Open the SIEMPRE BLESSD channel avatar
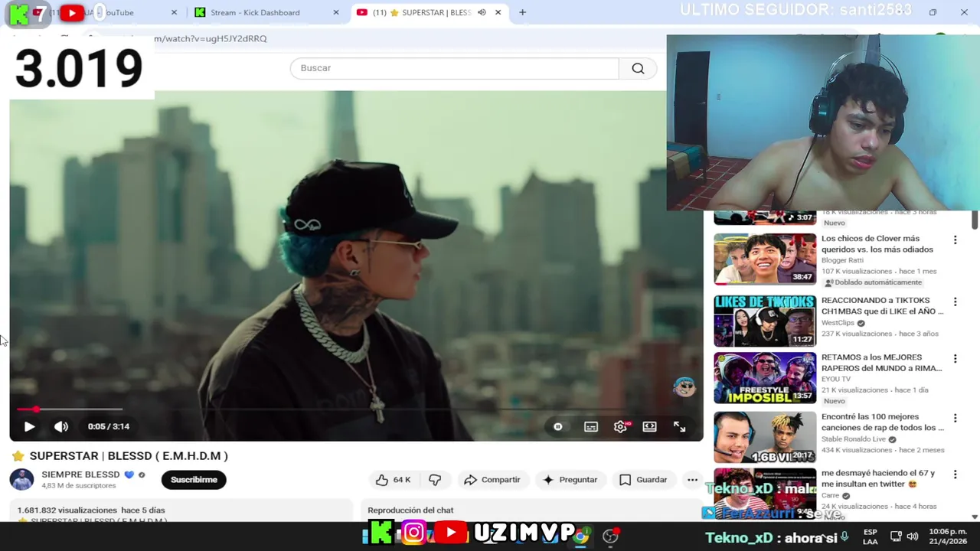Screen dimensions: 980x551 pyautogui.click(x=21, y=480)
